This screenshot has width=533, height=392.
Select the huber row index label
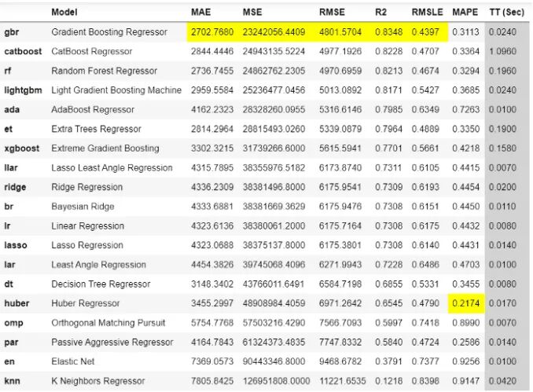pyautogui.click(x=17, y=303)
